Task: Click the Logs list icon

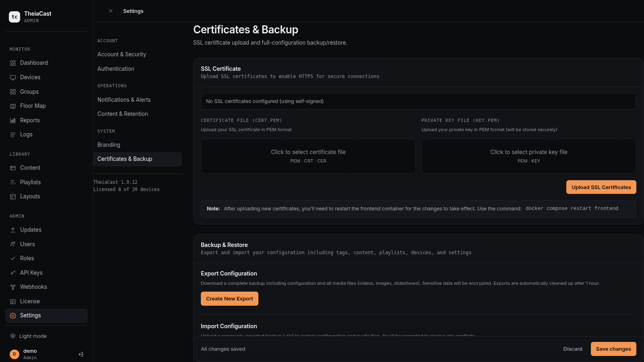Action: pyautogui.click(x=13, y=135)
